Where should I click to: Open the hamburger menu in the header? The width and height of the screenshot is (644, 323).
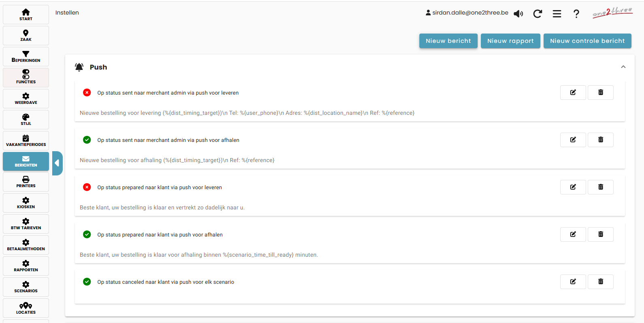557,14
